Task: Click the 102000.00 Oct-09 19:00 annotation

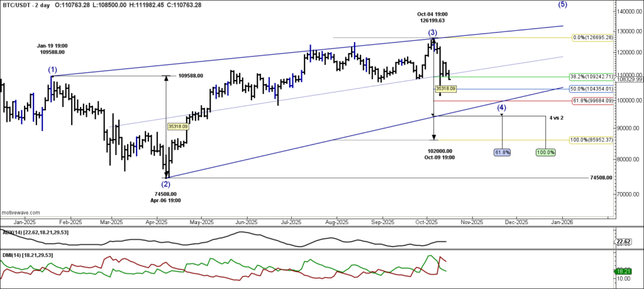Action: (440, 154)
